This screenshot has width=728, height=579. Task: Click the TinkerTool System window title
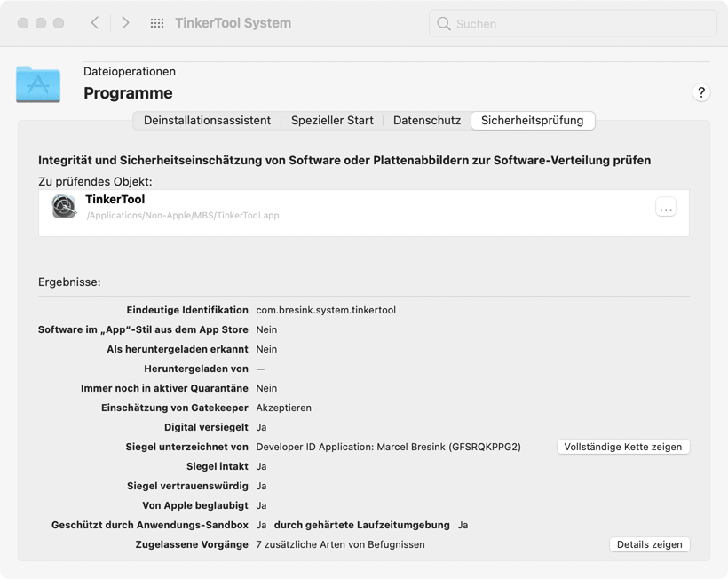233,23
